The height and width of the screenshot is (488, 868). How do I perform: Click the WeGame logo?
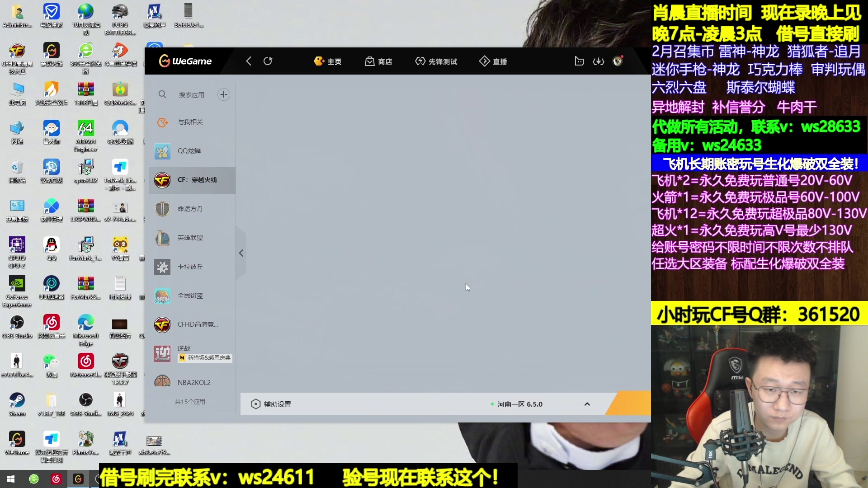pos(185,61)
